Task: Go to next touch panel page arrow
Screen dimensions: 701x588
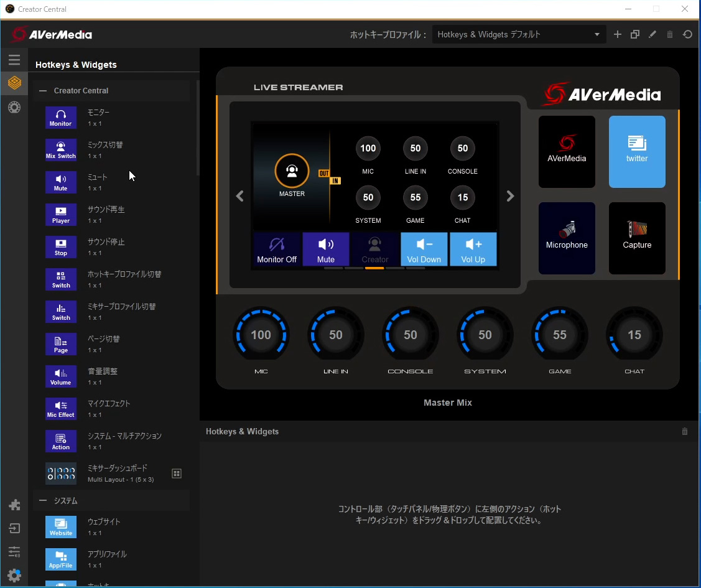Action: [510, 196]
